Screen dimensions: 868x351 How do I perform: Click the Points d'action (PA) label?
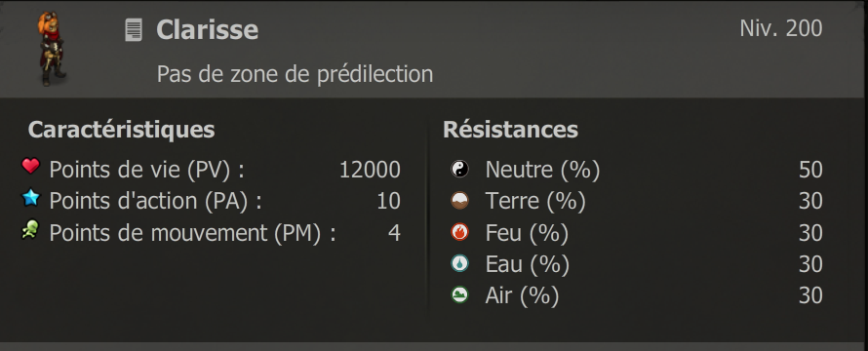point(155,202)
